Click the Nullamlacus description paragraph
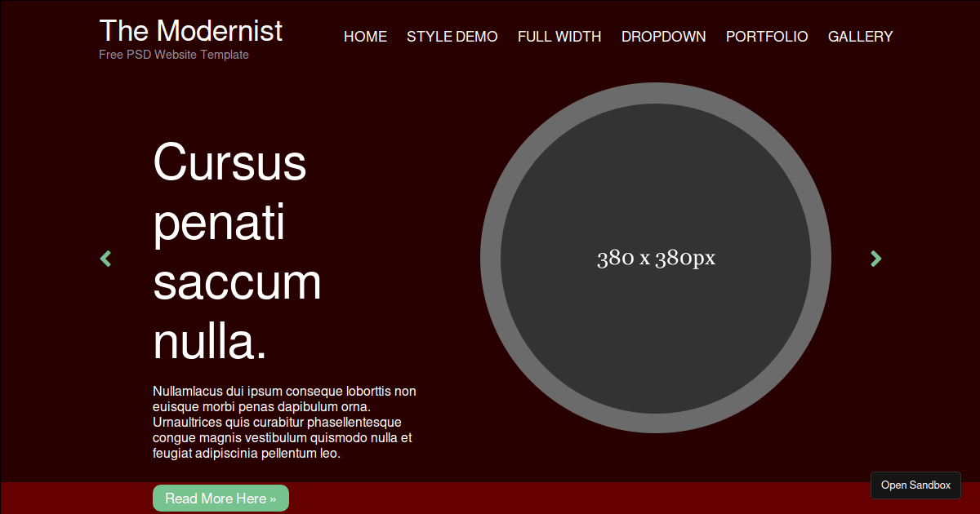 point(284,422)
